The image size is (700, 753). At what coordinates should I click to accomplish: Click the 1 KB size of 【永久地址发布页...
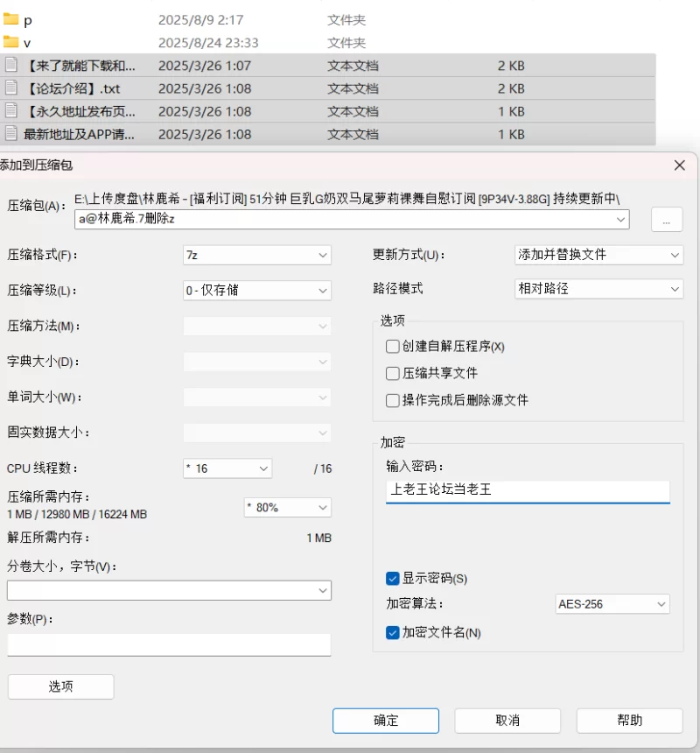click(x=511, y=111)
